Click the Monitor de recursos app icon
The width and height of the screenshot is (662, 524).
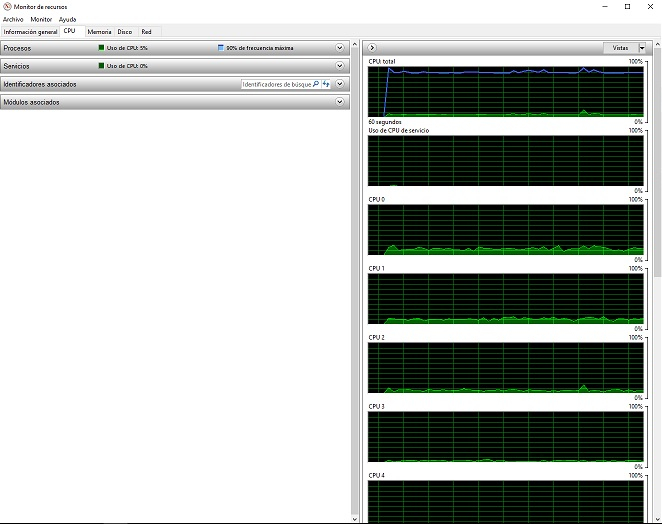tap(7, 6)
